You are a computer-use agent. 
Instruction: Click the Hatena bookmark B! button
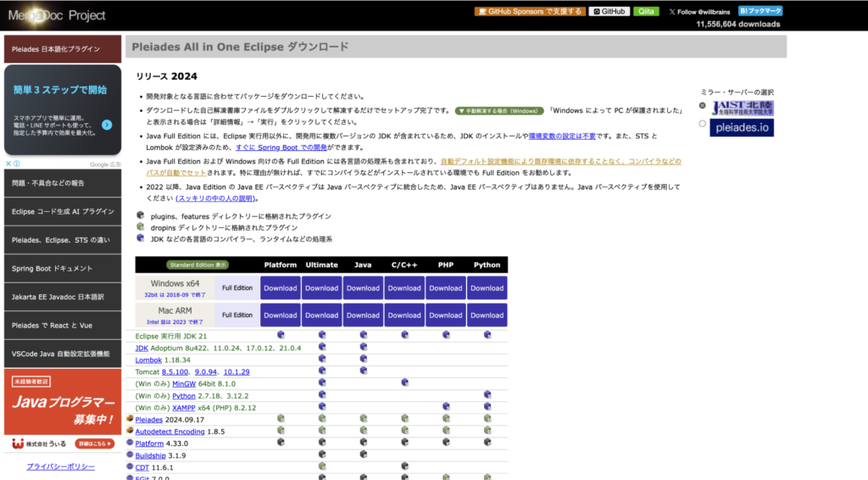point(760,11)
